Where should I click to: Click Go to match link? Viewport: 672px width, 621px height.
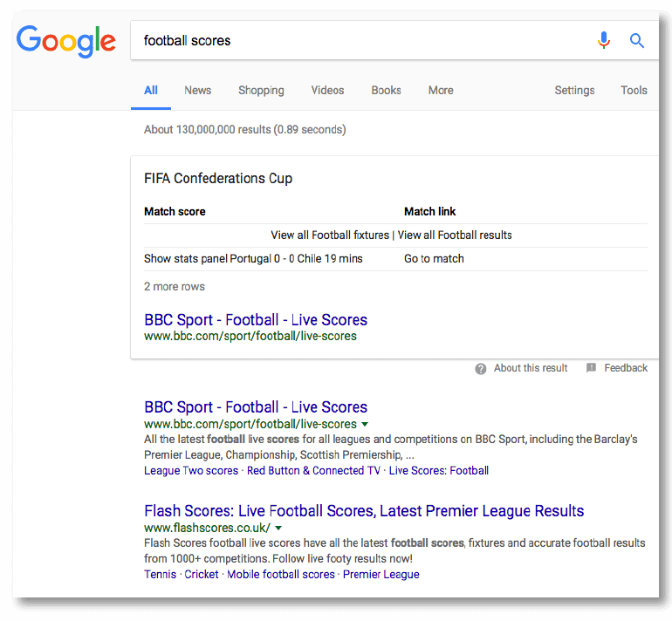pyautogui.click(x=434, y=258)
